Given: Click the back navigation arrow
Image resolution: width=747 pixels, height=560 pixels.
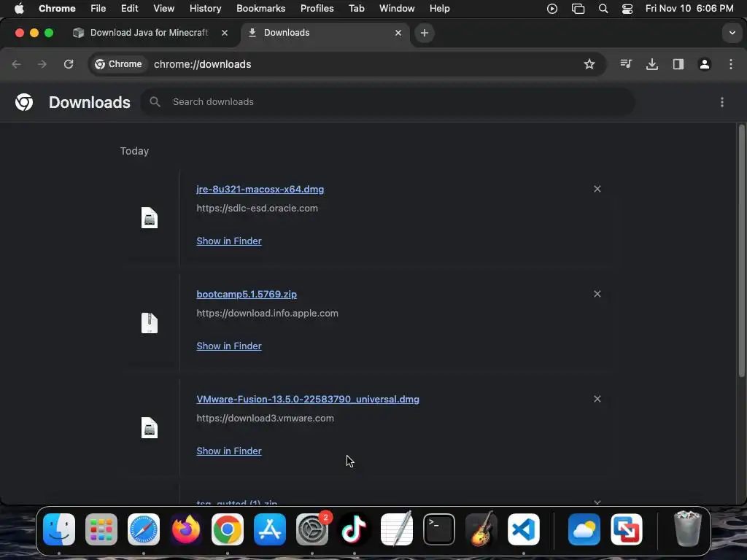Looking at the screenshot, I should (16, 64).
